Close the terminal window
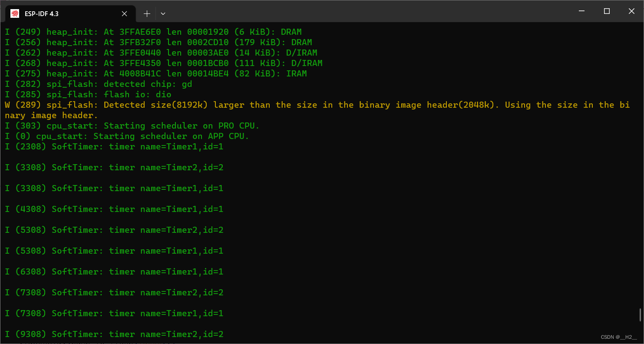644x344 pixels. (x=631, y=11)
